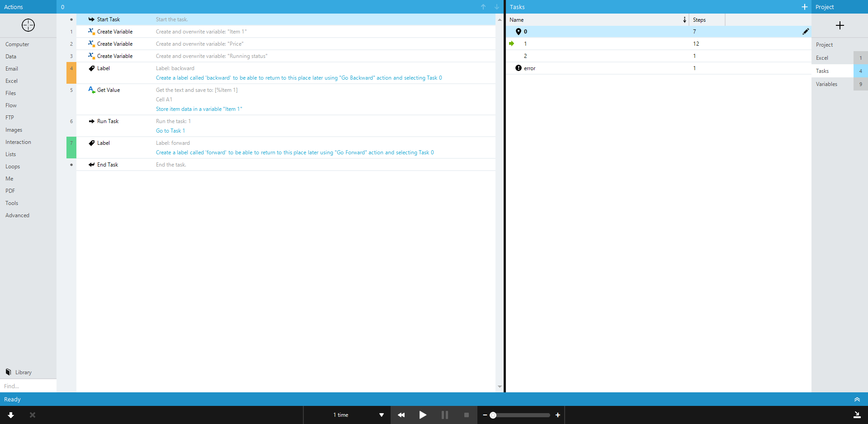Click the tag icon of the backward Label

92,68
